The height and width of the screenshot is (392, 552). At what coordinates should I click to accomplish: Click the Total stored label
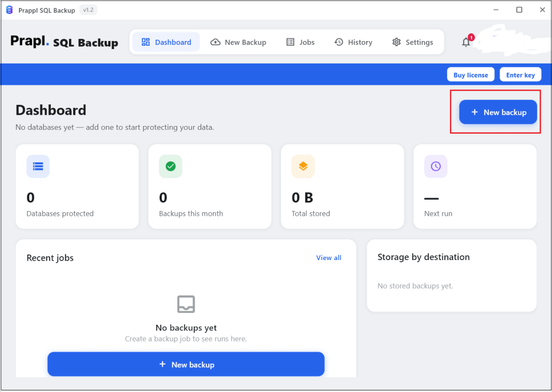coord(311,213)
